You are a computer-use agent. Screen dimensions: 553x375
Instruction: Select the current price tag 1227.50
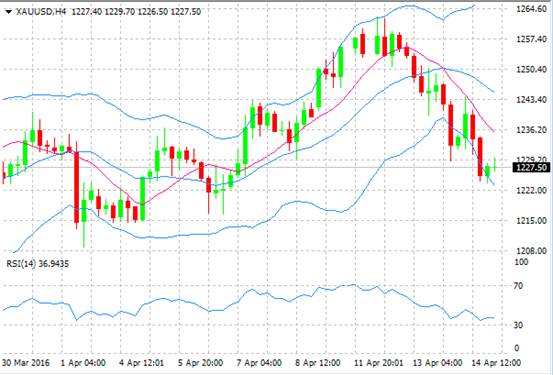coord(531,168)
